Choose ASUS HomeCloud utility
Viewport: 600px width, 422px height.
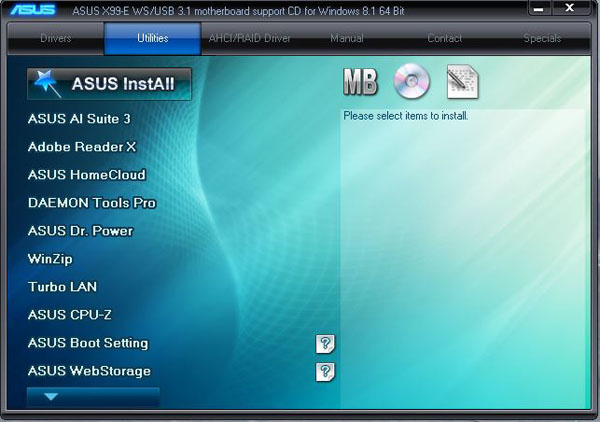point(87,175)
